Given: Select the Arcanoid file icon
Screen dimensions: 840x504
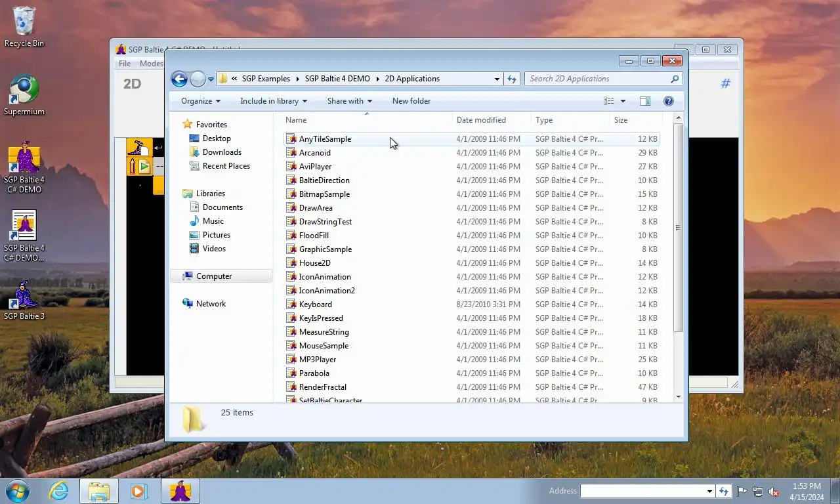Looking at the screenshot, I should (x=292, y=153).
